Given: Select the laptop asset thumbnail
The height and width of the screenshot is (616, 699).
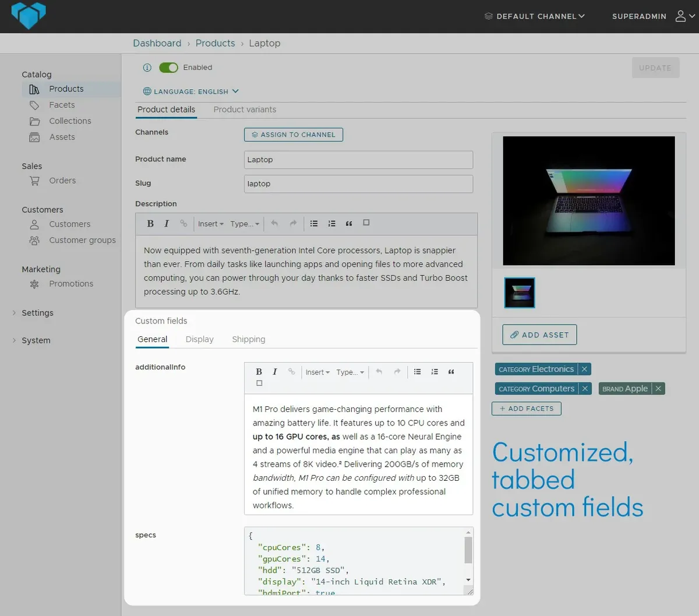Looking at the screenshot, I should [x=519, y=293].
